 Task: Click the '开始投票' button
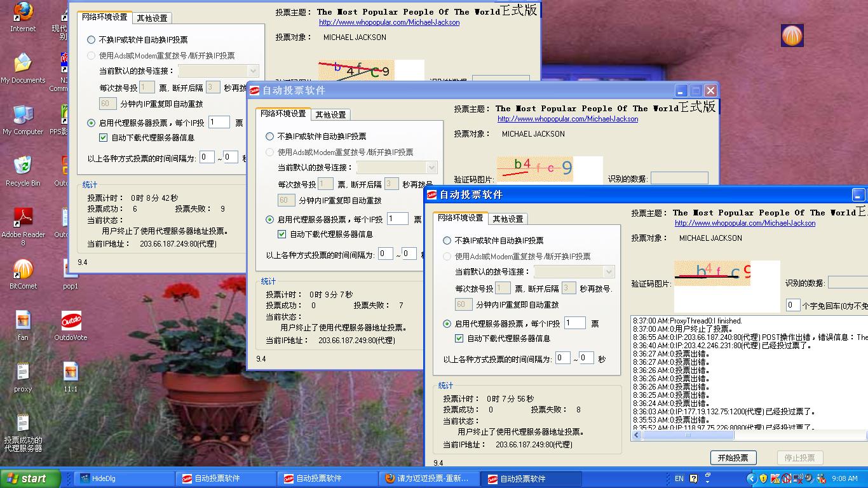point(733,457)
